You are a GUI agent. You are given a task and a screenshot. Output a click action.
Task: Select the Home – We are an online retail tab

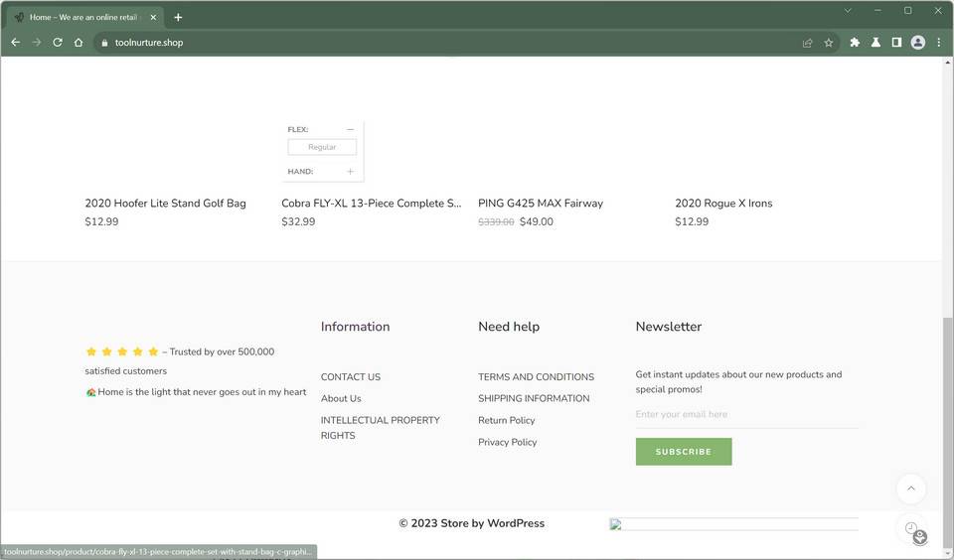pos(83,17)
